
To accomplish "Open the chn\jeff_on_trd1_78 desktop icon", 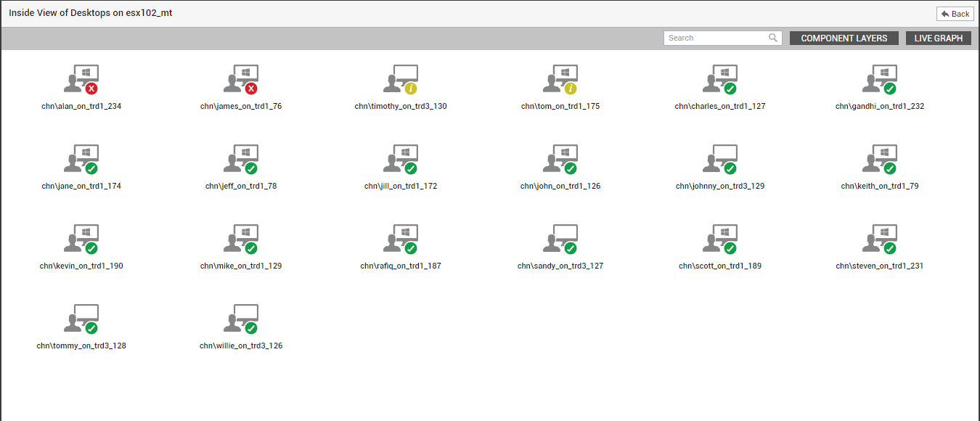I will point(241,160).
